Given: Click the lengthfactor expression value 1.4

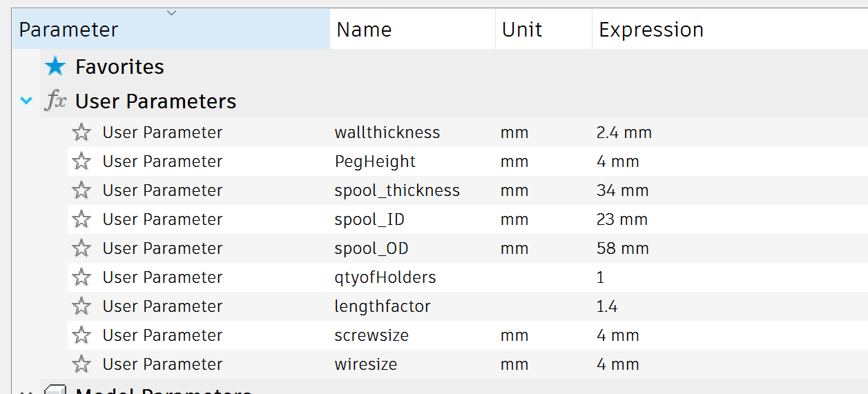Looking at the screenshot, I should point(607,306).
